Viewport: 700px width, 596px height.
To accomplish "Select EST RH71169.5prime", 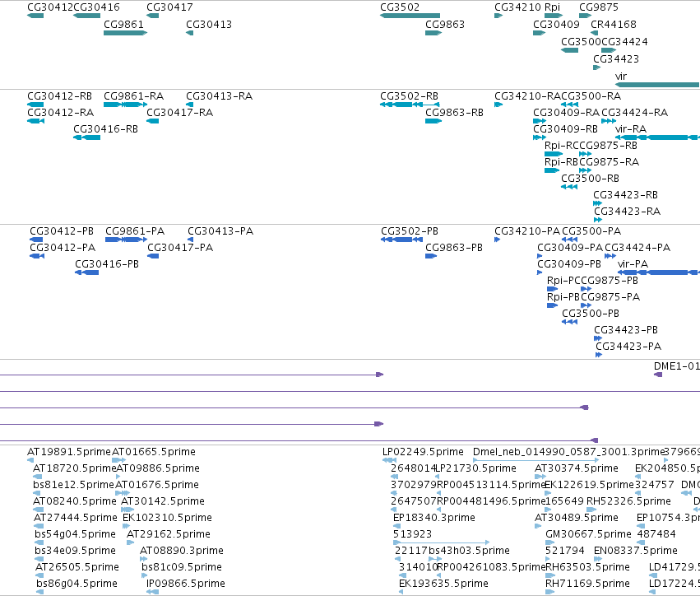I will [587, 584].
